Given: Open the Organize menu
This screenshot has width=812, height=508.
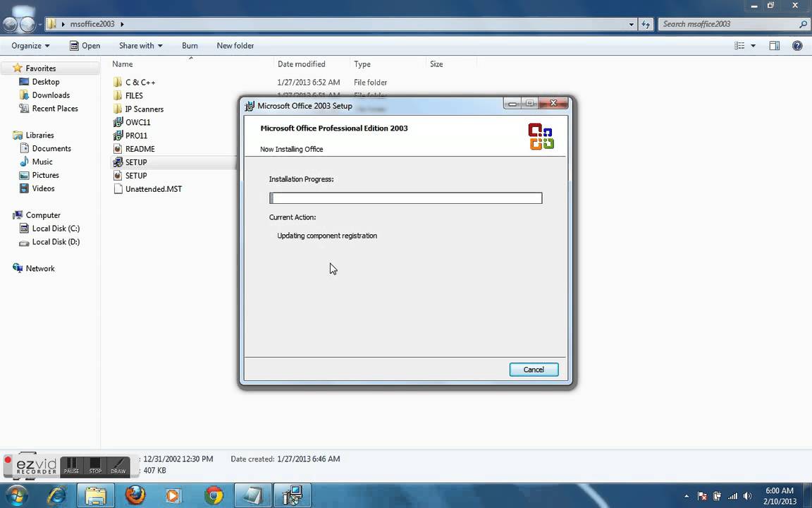Looking at the screenshot, I should coord(30,46).
